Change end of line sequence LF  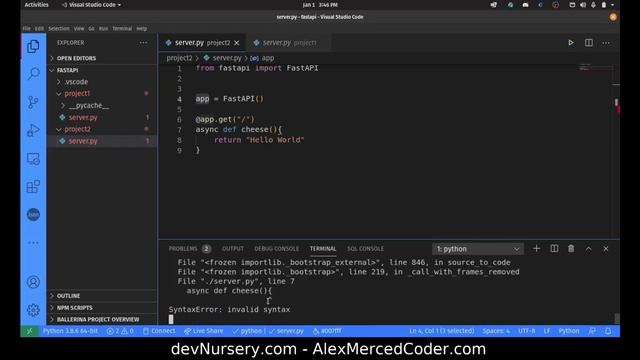[x=547, y=331]
